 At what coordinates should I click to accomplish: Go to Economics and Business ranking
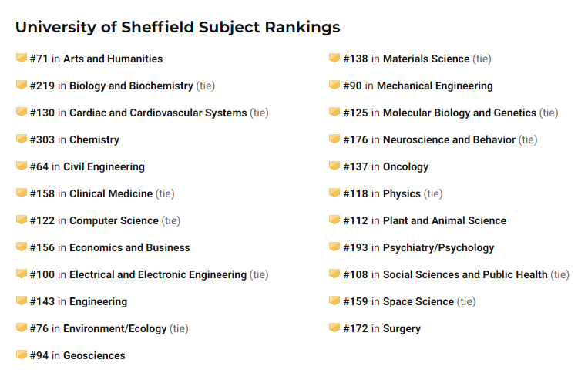129,248
